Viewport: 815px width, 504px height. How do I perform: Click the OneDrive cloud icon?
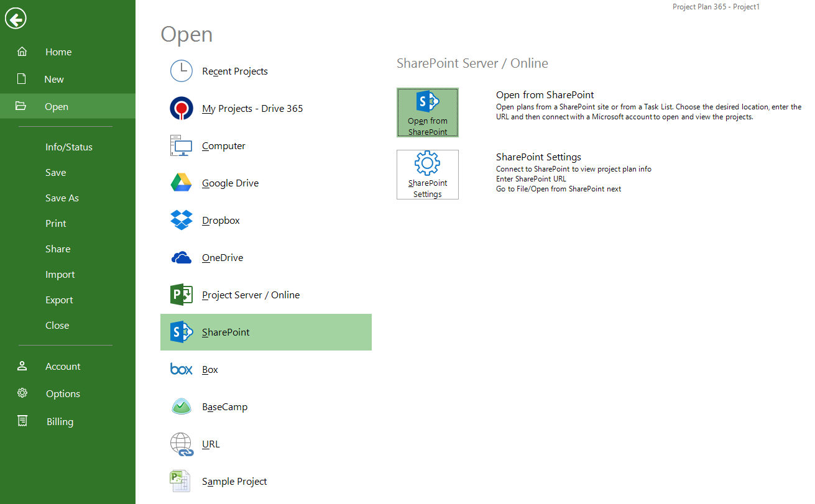click(182, 257)
